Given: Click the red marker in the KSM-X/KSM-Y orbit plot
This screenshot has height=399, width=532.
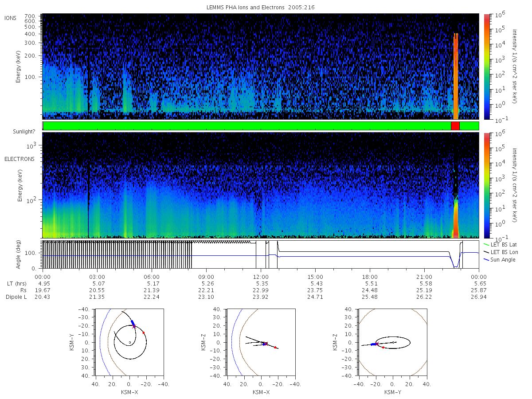Looking at the screenshot, I should 143,332.
